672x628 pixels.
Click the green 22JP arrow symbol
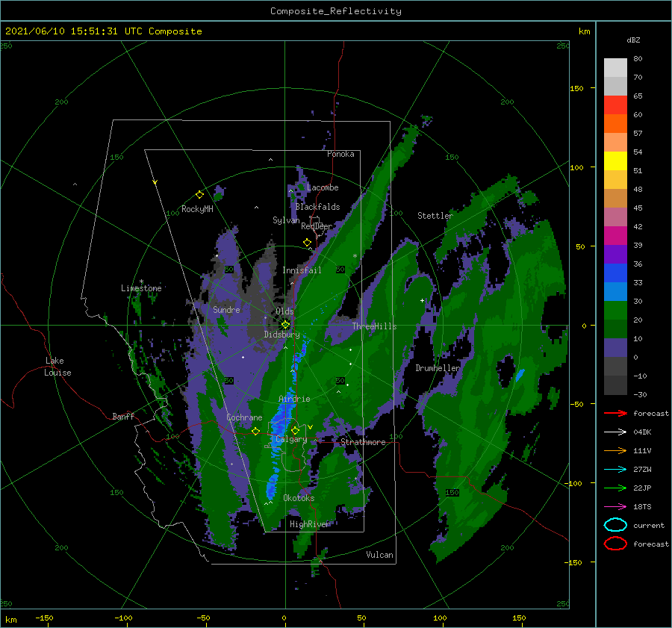tap(615, 488)
